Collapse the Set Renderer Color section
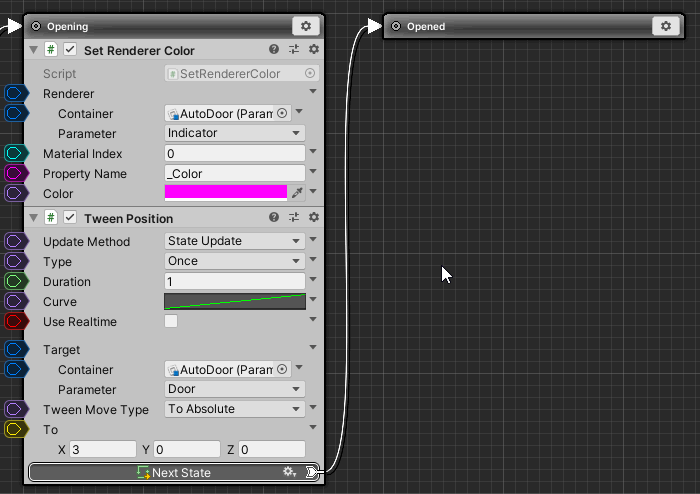This screenshot has width=700, height=494. (x=33, y=50)
